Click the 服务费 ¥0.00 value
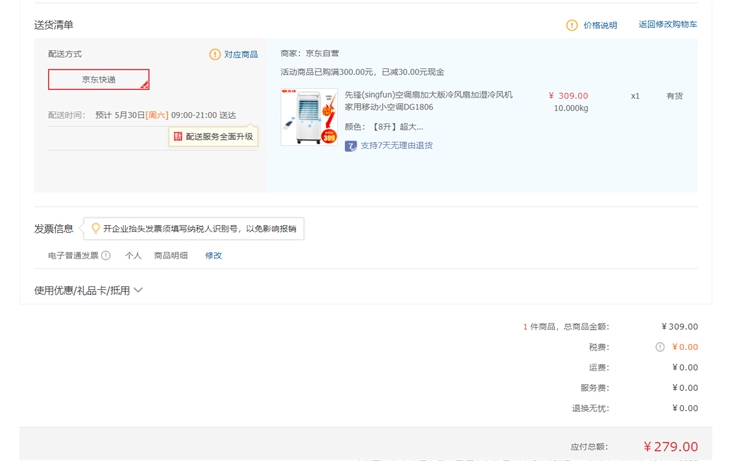Image resolution: width=750 pixels, height=461 pixels. point(685,388)
